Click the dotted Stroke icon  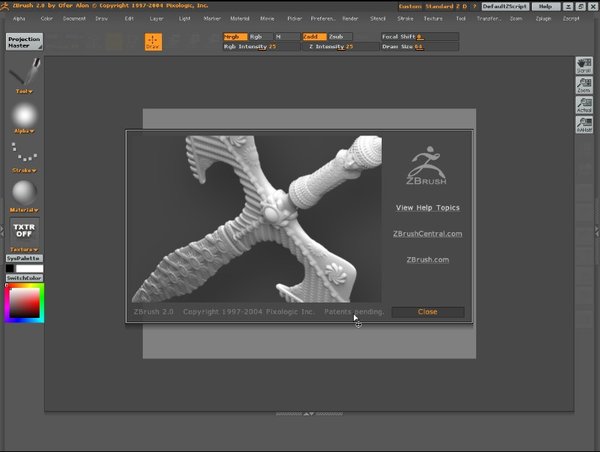[25, 151]
